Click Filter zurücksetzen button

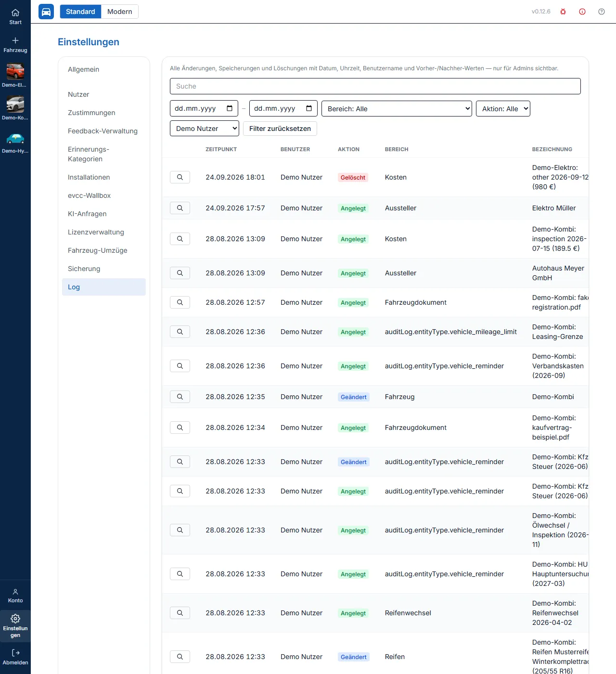(280, 129)
